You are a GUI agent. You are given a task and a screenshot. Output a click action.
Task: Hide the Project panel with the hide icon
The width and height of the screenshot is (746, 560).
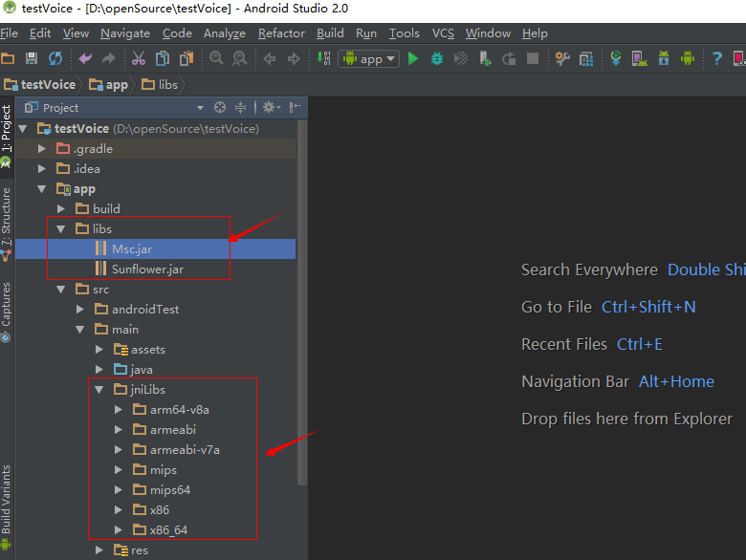(296, 107)
